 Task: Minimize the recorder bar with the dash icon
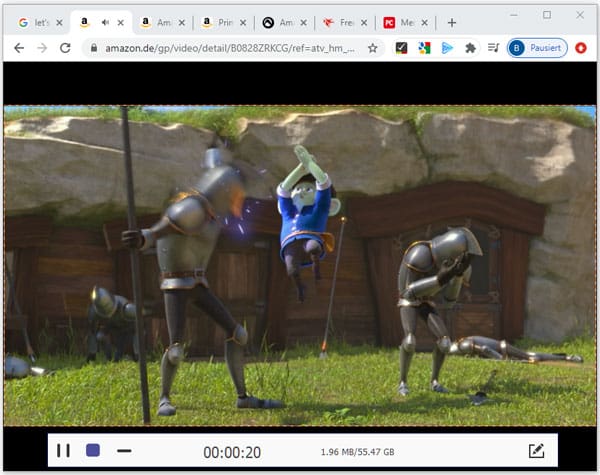(124, 451)
